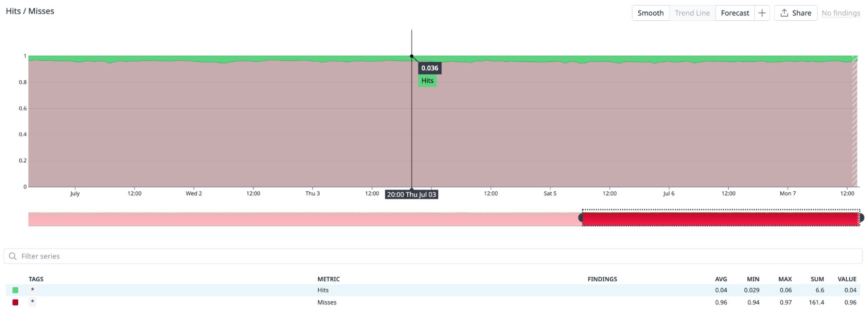Sort the series by the MAX column
This screenshot has height=322, width=868.
pos(785,279)
